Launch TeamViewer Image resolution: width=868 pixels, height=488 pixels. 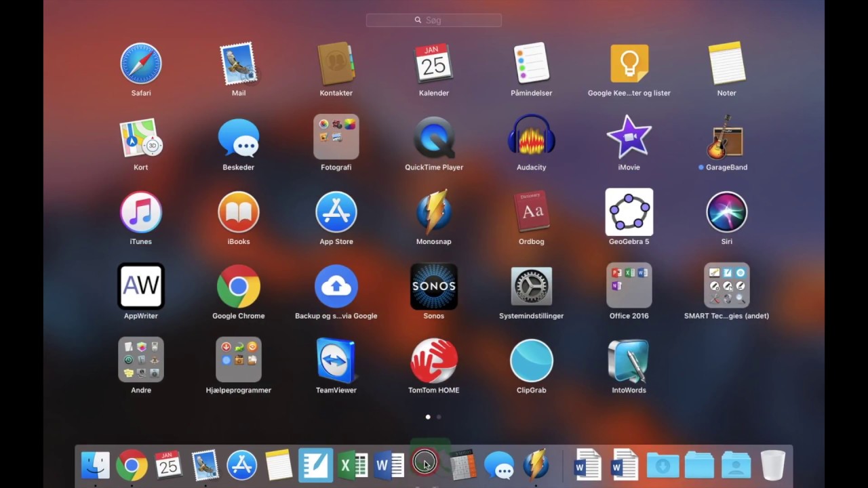tap(336, 361)
